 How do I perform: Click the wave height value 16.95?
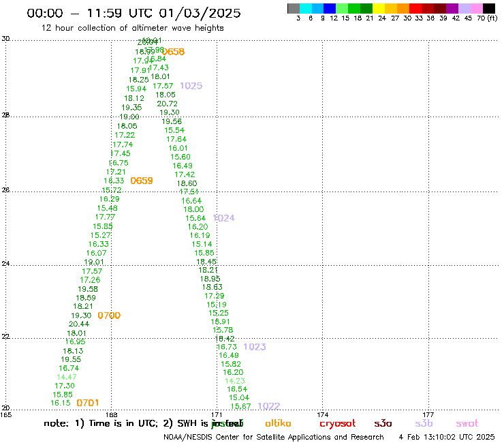point(76,341)
